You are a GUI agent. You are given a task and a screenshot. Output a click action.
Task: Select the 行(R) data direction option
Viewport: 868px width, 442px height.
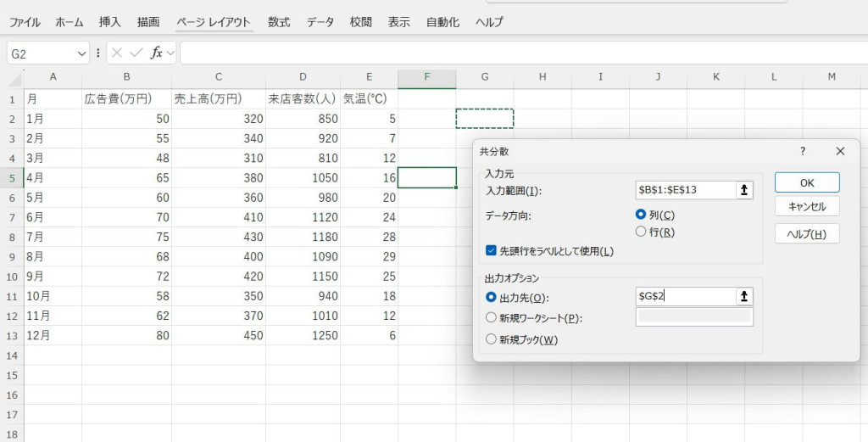[641, 232]
